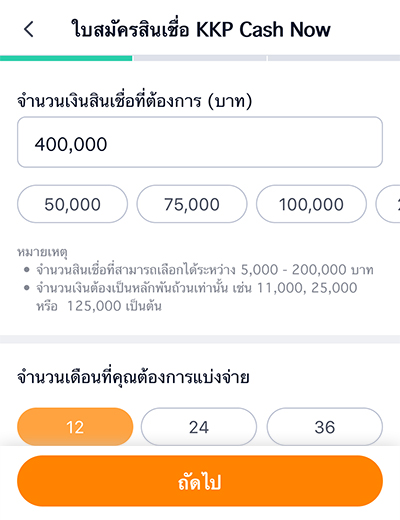Choose the 100,000 preset amount chip
Viewport: 400px width, 520px height.
coord(311,204)
